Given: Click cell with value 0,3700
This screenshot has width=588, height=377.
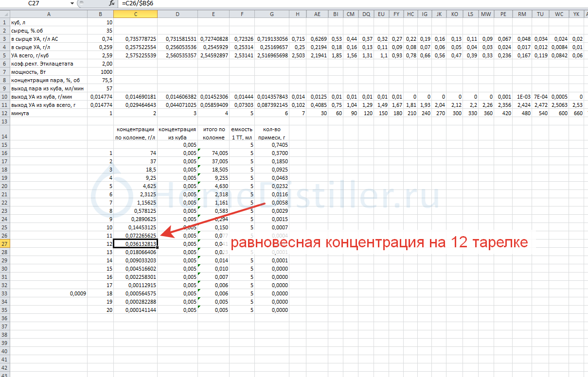Looking at the screenshot, I should (x=271, y=153).
